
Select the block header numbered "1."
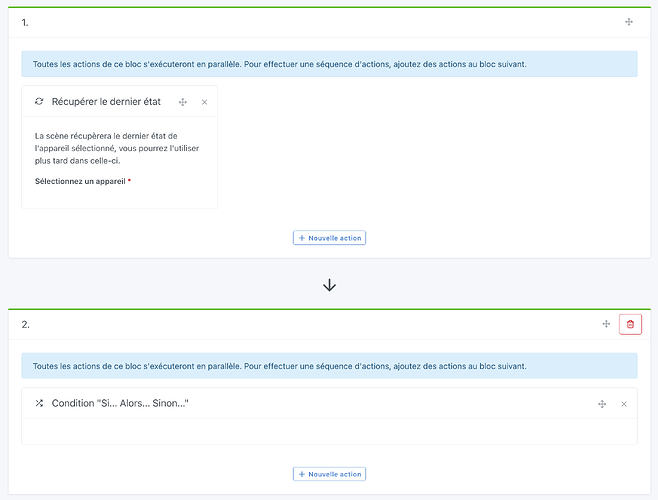(25, 22)
